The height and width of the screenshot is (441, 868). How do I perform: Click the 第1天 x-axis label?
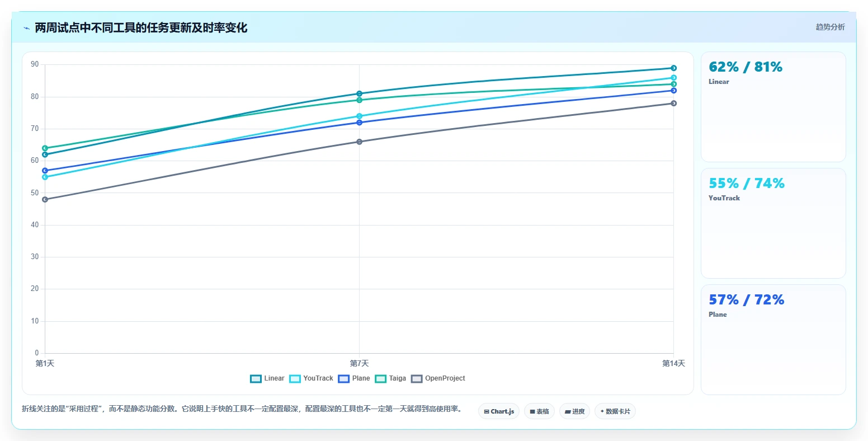click(x=45, y=364)
